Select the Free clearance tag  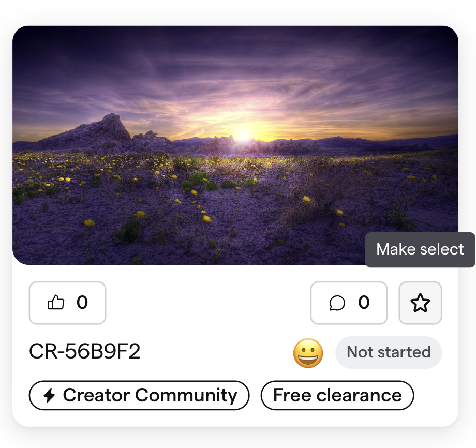337,395
